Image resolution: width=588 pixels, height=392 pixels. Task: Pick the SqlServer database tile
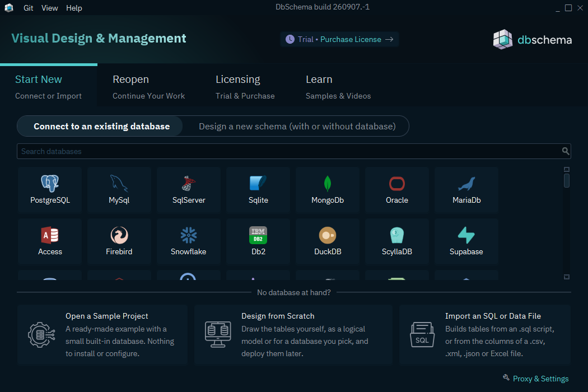189,190
